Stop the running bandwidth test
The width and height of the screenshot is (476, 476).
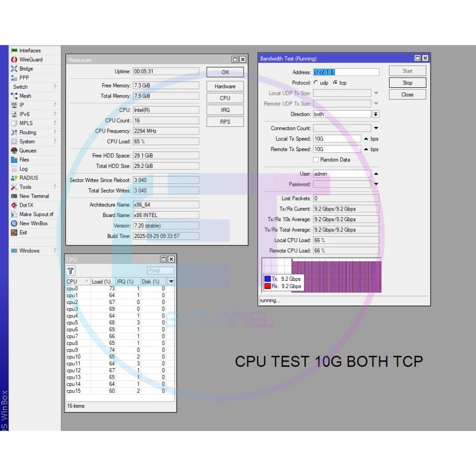[407, 83]
